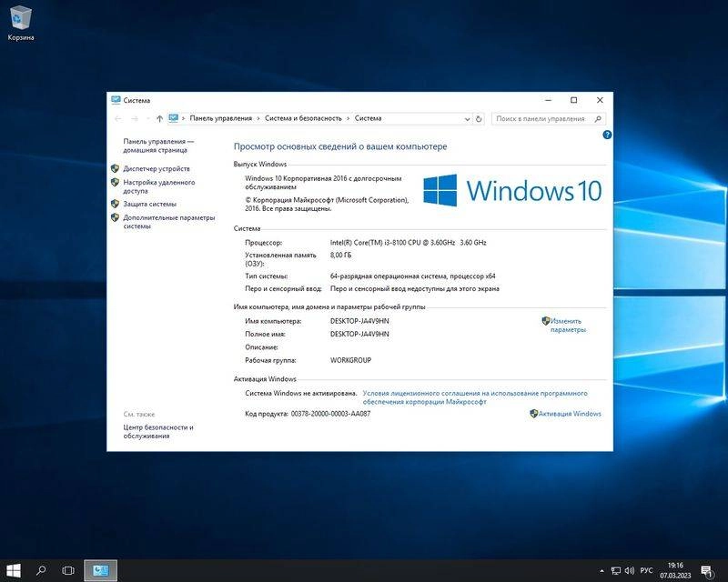Refresh the Система page

tap(479, 119)
